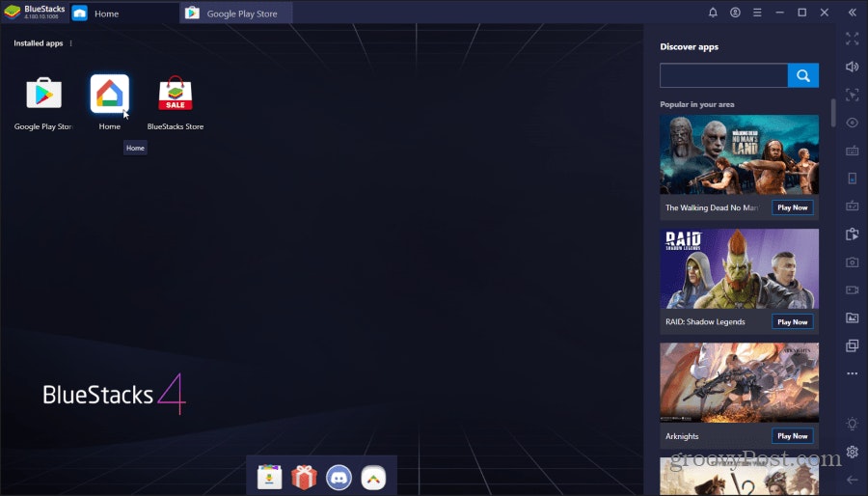The width and height of the screenshot is (868, 496).
Task: Open the RAID Shadow Legends banner
Action: point(739,268)
